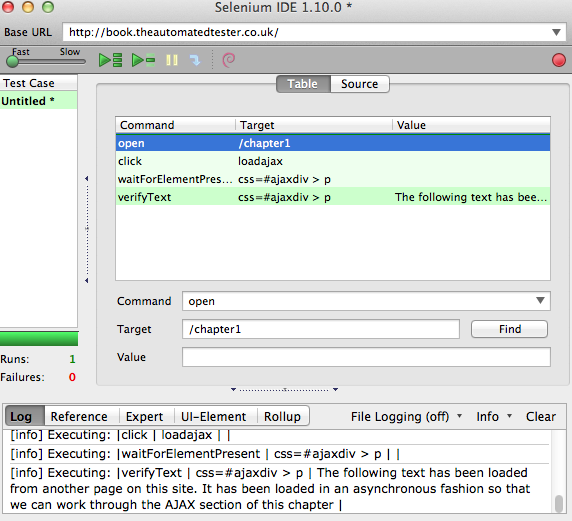Click lower arrow of sidebar splitter
The width and height of the screenshot is (572, 521).
(86, 281)
